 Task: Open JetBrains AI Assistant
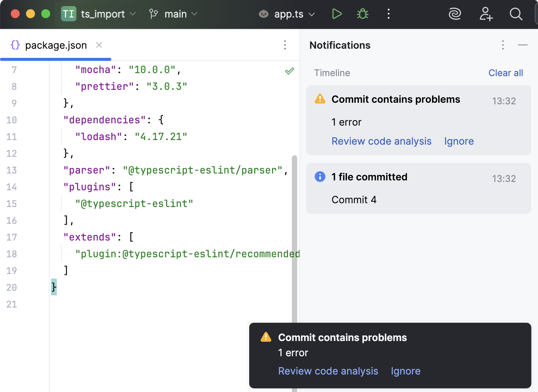[x=455, y=14]
